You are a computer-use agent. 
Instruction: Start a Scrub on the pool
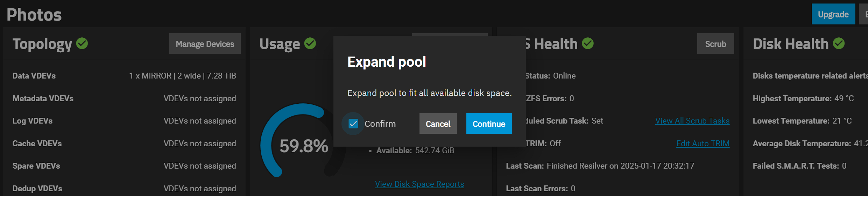pos(715,44)
